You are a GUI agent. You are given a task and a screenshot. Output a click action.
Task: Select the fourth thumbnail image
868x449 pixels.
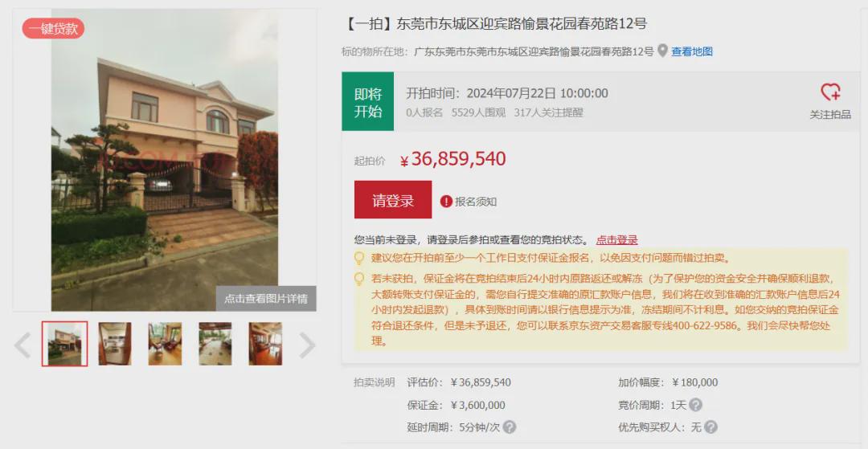click(x=215, y=344)
